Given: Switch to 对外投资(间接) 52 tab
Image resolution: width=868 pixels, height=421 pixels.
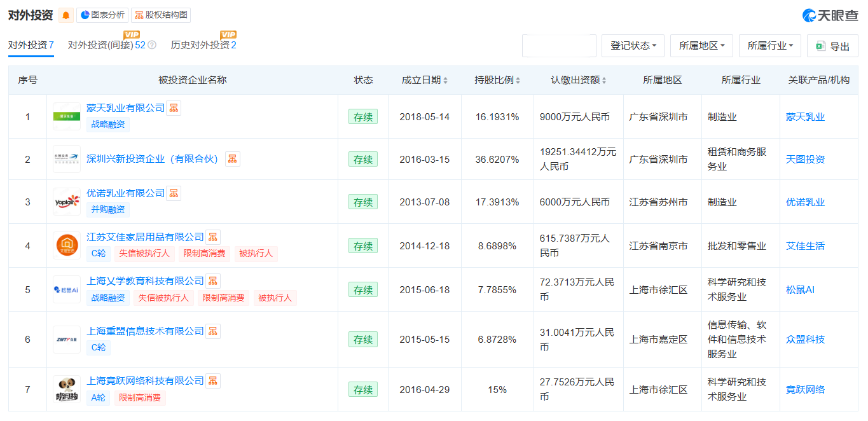Looking at the screenshot, I should tap(107, 45).
